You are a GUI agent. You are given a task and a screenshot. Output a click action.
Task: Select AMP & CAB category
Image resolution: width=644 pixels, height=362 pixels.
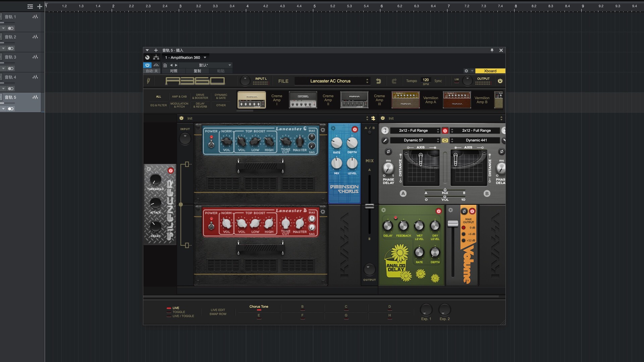tap(179, 97)
